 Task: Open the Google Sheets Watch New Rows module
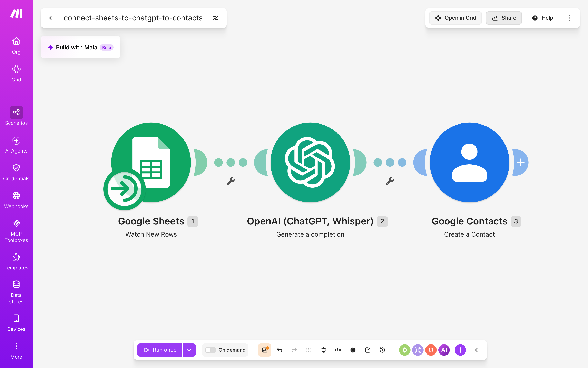pyautogui.click(x=151, y=162)
